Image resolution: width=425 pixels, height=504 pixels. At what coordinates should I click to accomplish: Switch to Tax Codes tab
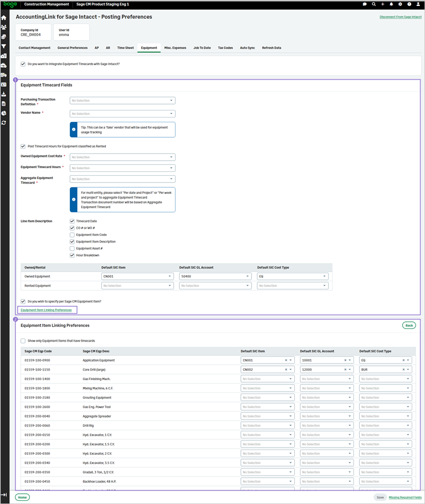225,48
